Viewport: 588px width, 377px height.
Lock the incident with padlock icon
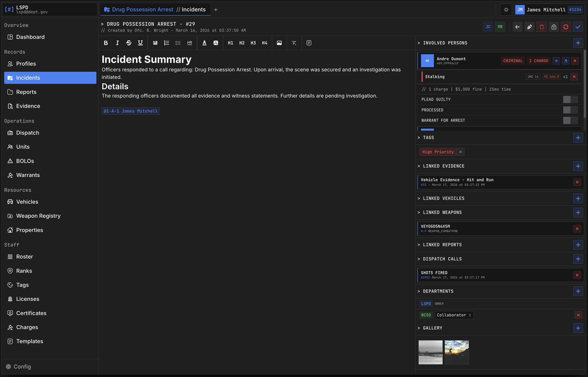coord(554,27)
